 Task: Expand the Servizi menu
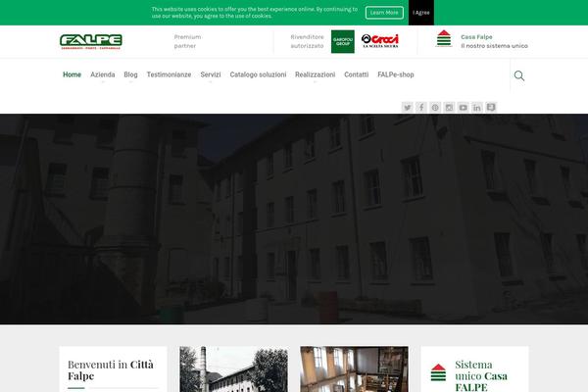tap(211, 74)
